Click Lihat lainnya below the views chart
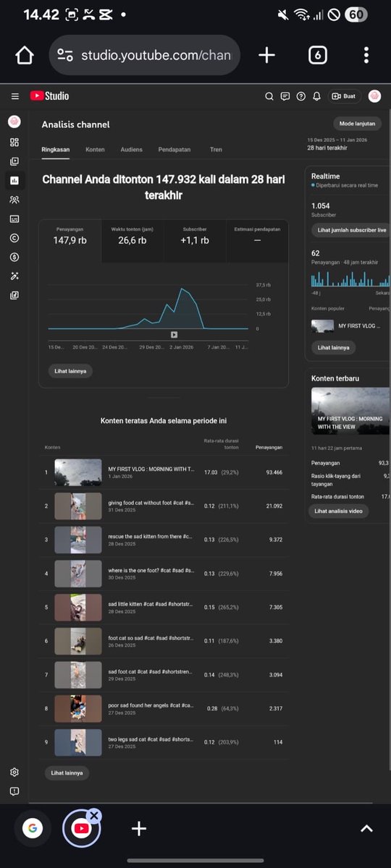 [70, 371]
